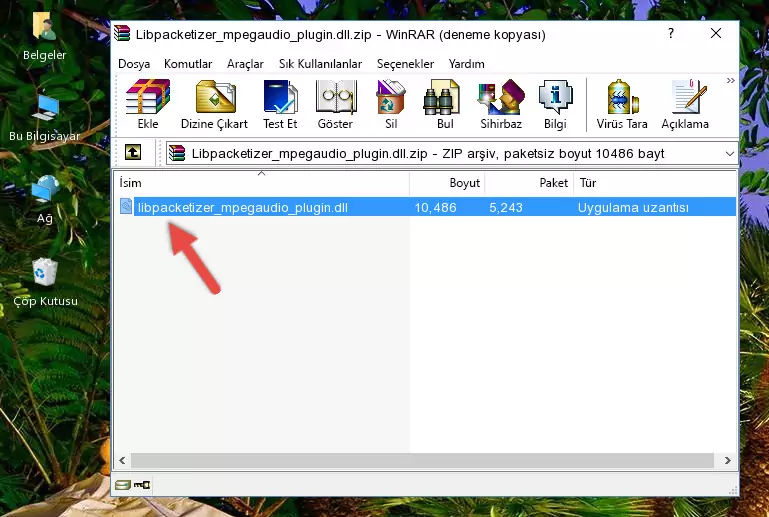This screenshot has width=769, height=517.
Task: Open Belgeler desktop icon
Action: click(45, 35)
